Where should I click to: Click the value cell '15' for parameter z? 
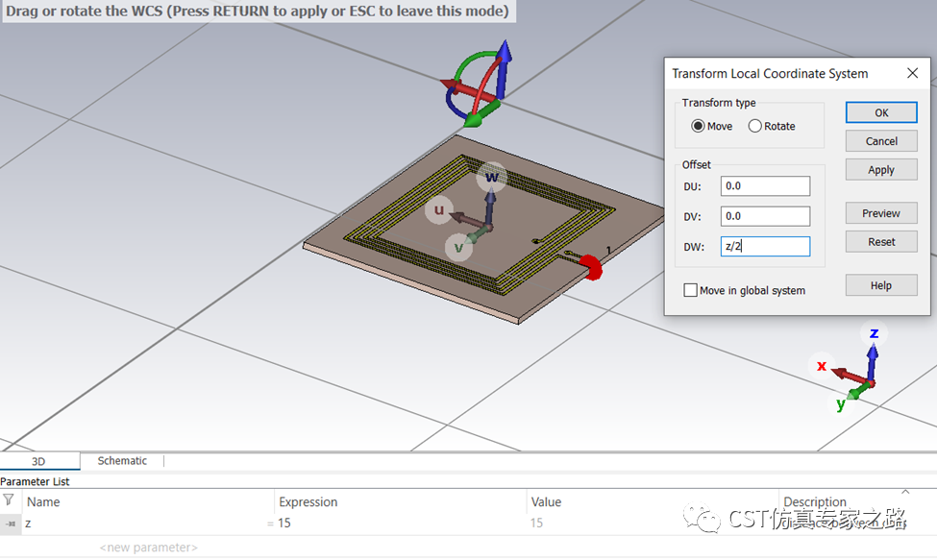[x=653, y=523]
